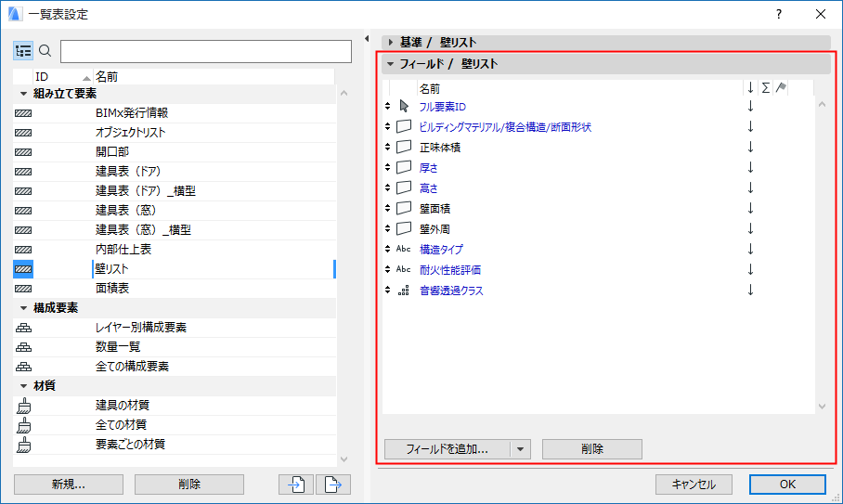843x504 pixels.
Task: Confirm with the OK button
Action: 787,485
